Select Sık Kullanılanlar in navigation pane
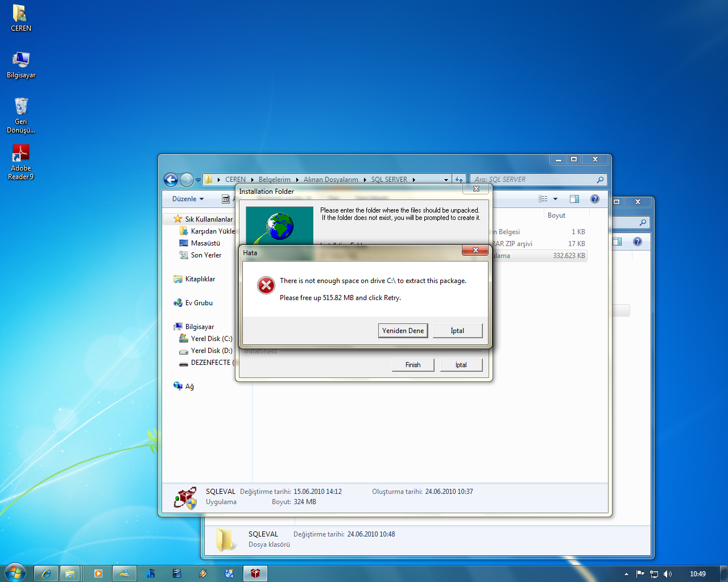Image resolution: width=728 pixels, height=582 pixels. point(209,219)
